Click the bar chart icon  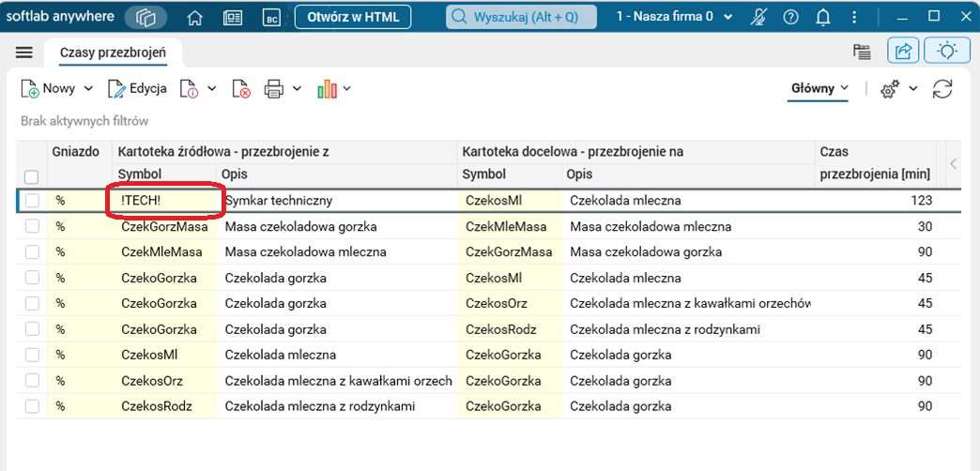pyautogui.click(x=327, y=89)
